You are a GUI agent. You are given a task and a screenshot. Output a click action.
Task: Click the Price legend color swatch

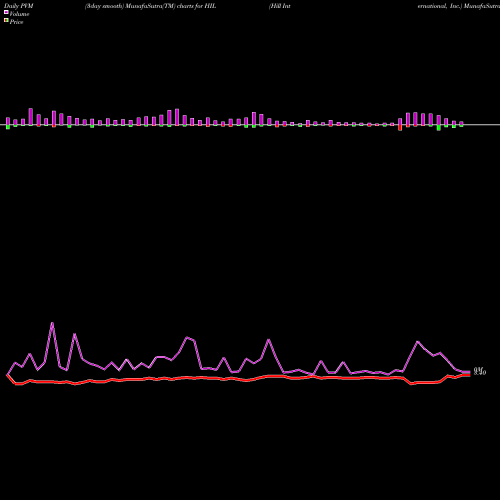point(6,20)
